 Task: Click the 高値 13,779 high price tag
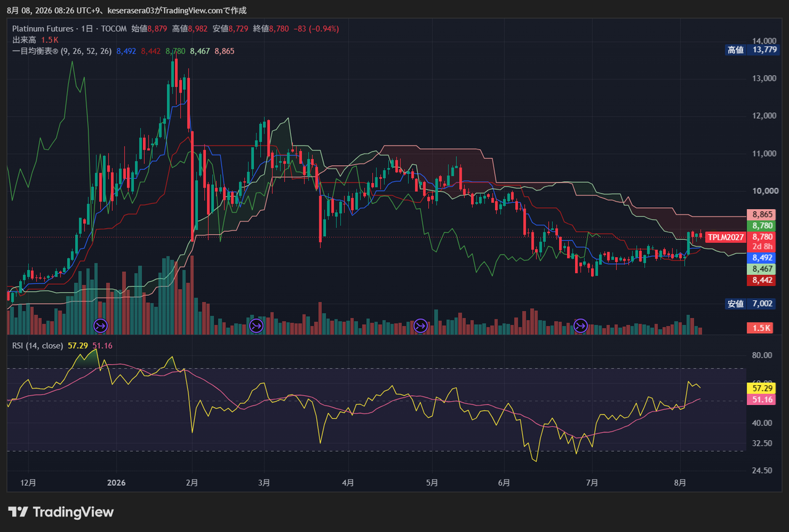[x=751, y=50]
